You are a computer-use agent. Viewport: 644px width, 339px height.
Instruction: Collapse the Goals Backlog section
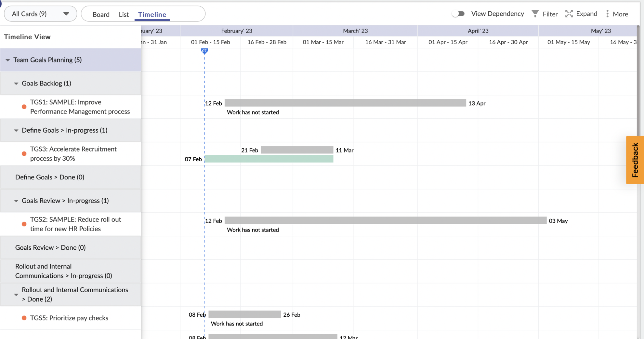[x=16, y=83]
